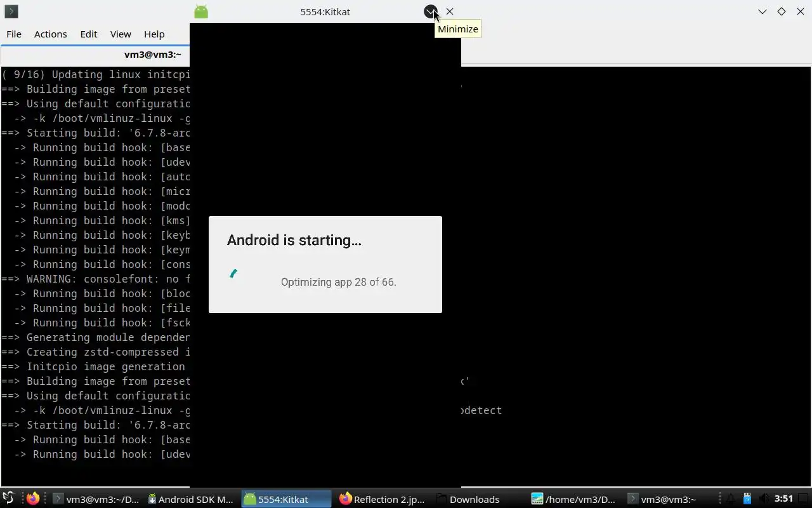Click 'Optimizing app 28 of 66.' text
Viewport: 812px width, 508px height.
click(339, 282)
